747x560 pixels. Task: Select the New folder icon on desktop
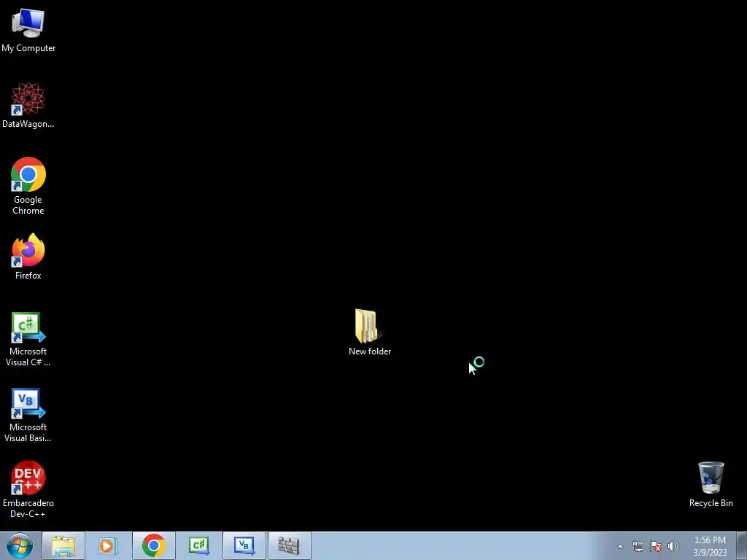click(370, 332)
